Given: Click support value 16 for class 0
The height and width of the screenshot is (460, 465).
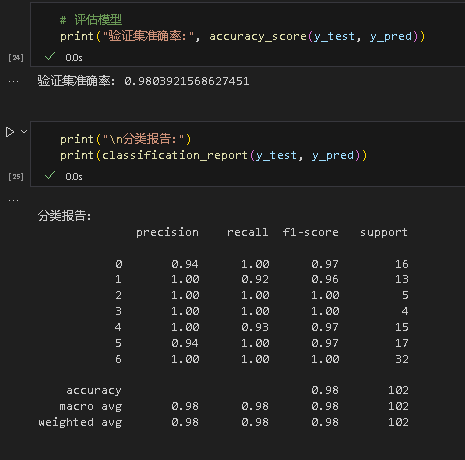Looking at the screenshot, I should pos(402,264).
